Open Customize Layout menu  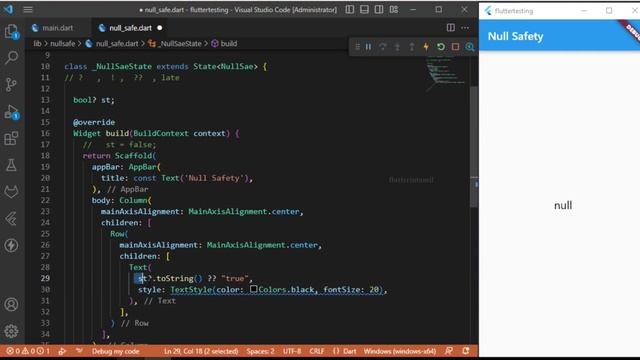tap(394, 9)
